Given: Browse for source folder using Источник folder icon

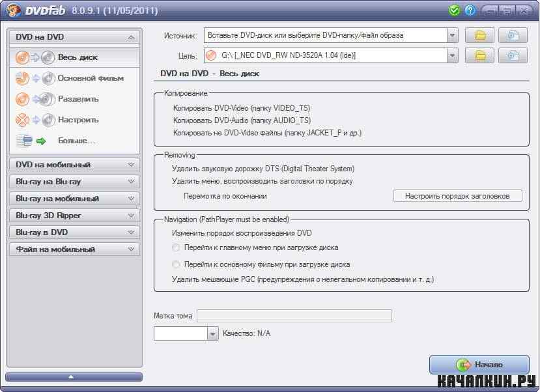Looking at the screenshot, I should pyautogui.click(x=479, y=35).
